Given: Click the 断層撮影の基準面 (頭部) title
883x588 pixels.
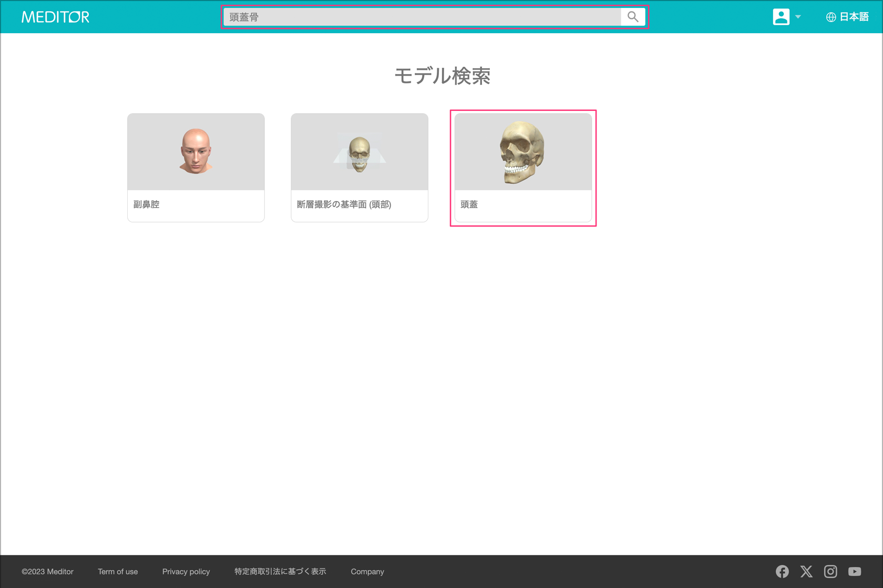Looking at the screenshot, I should (x=344, y=204).
